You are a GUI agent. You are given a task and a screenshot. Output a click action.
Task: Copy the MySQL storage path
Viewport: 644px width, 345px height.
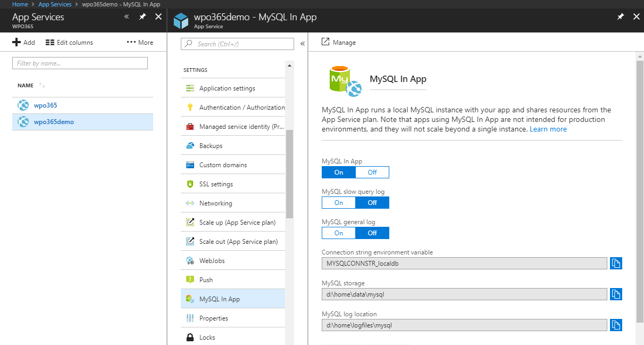tap(616, 294)
